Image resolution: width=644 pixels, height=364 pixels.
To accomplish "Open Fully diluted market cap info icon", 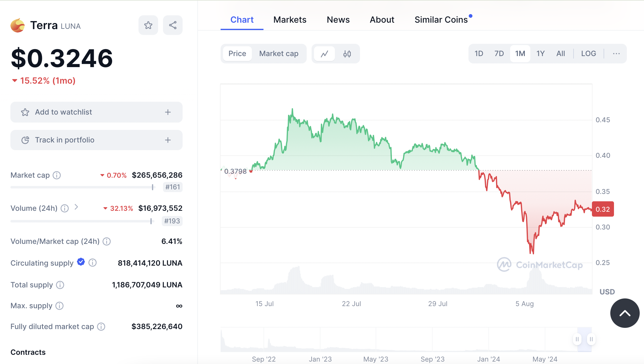I will click(101, 327).
